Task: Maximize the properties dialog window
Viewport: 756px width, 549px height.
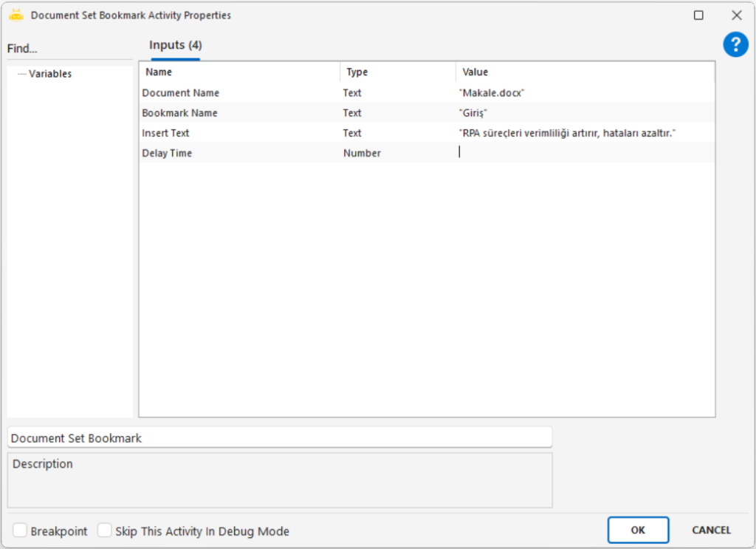Action: tap(698, 15)
